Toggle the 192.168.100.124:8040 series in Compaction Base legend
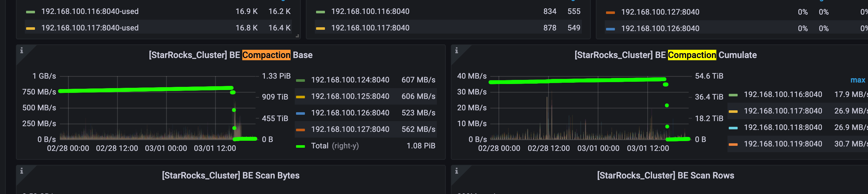This screenshot has height=194, width=868. pos(350,80)
